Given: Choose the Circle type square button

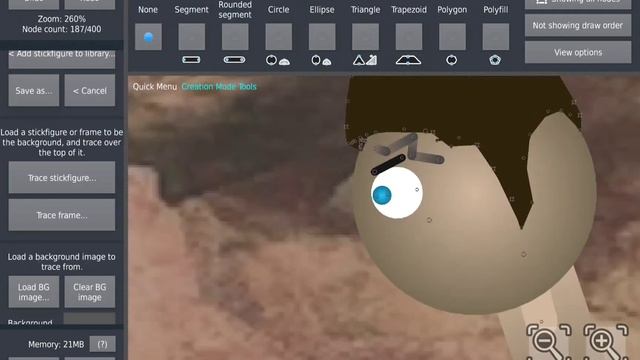Looking at the screenshot, I should point(278,37).
